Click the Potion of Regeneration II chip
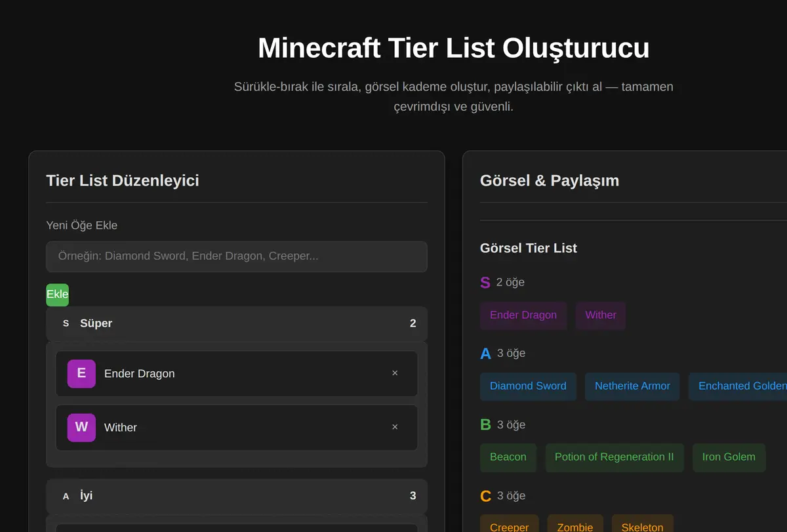The height and width of the screenshot is (532, 787). tap(614, 457)
